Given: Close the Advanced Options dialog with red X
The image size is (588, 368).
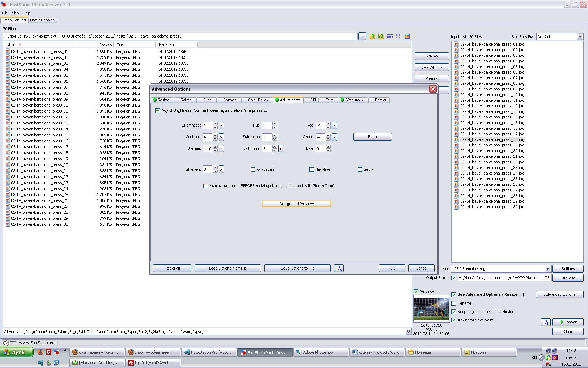Looking at the screenshot, I should [x=433, y=89].
